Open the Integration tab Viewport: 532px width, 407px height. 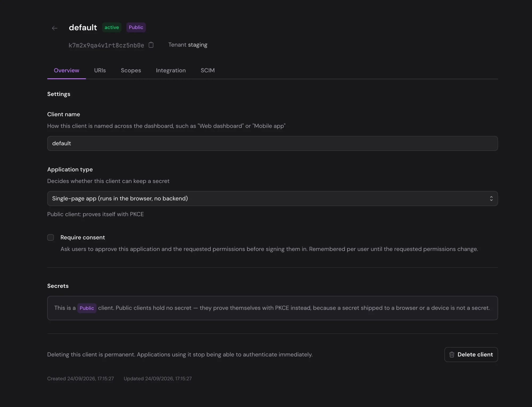(x=171, y=70)
